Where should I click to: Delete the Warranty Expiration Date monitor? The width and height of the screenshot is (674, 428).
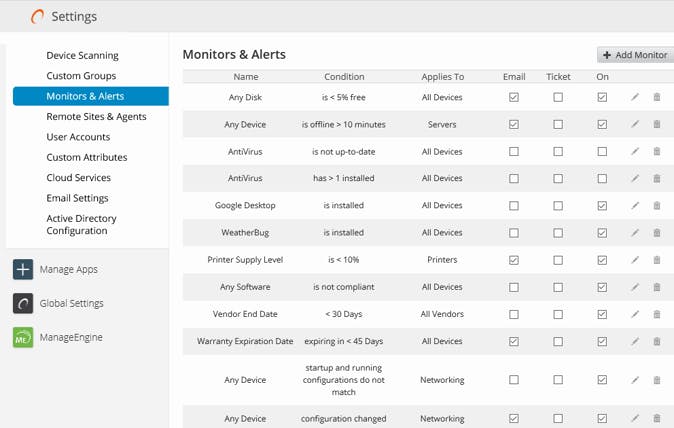657,341
